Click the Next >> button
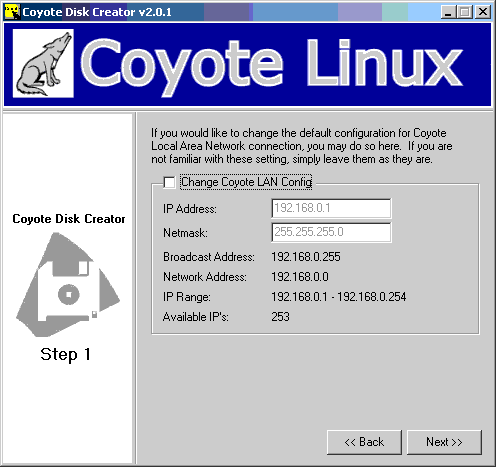This screenshot has width=496, height=467. (x=444, y=442)
